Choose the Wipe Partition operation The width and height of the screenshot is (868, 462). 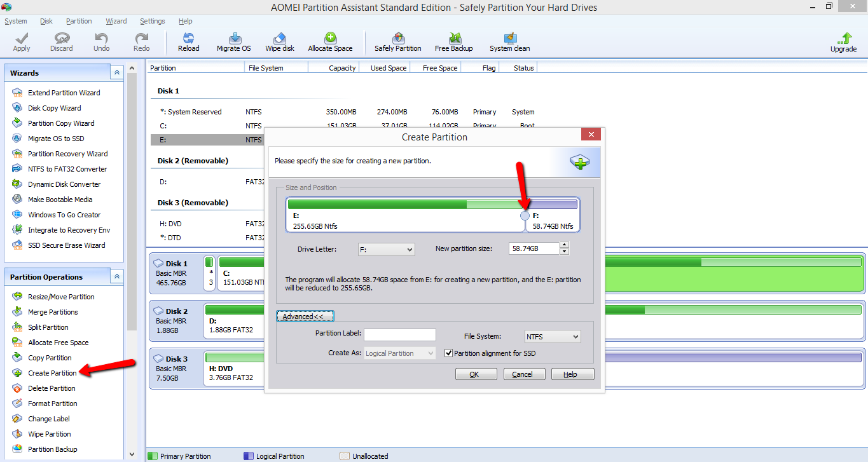click(x=50, y=434)
